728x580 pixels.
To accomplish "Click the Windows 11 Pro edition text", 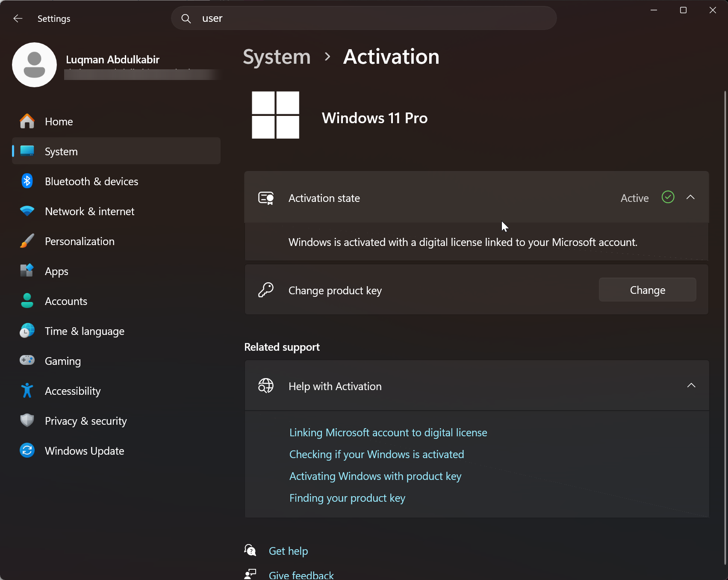I will click(x=374, y=118).
